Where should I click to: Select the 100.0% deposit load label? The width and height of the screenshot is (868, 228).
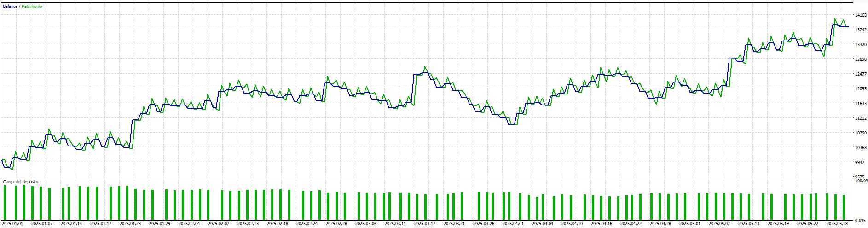(x=861, y=181)
